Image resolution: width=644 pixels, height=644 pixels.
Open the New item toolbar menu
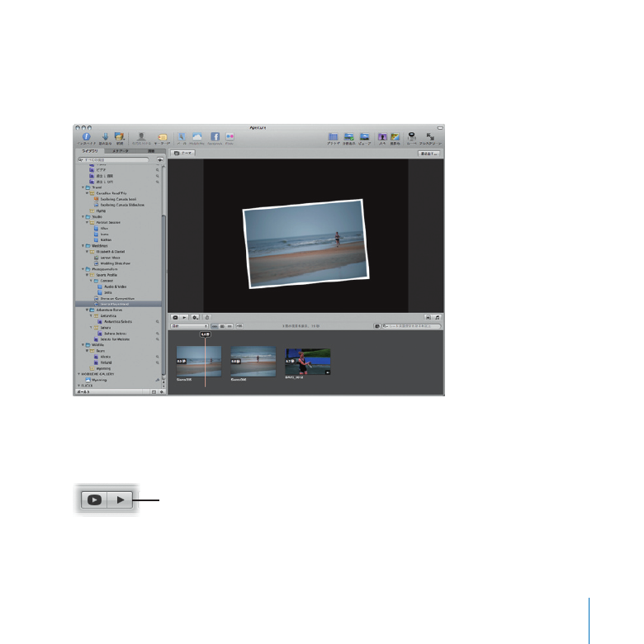(x=120, y=137)
